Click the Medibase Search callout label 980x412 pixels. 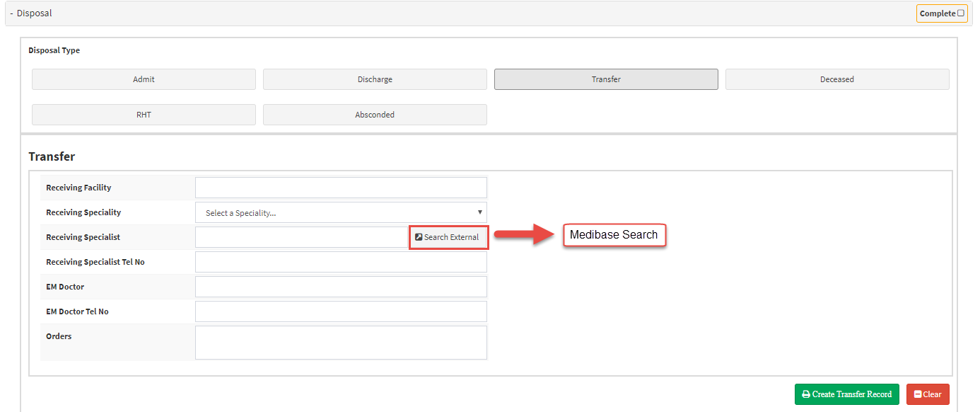614,235
